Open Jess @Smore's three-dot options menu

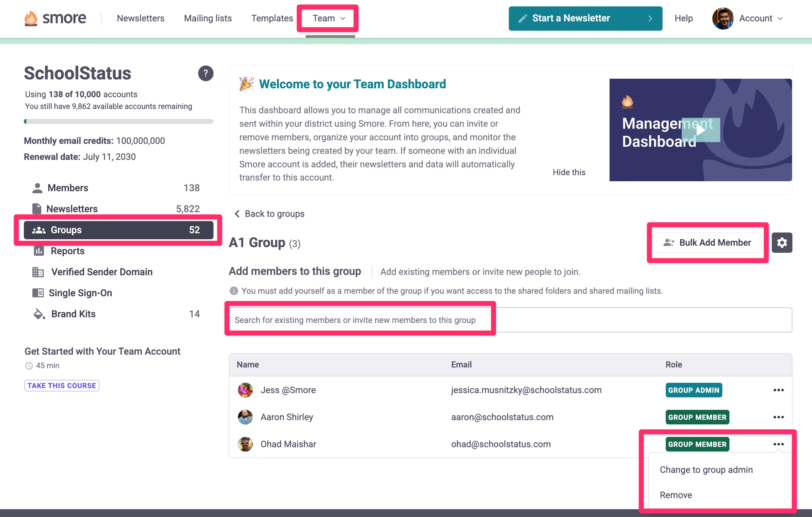point(779,390)
